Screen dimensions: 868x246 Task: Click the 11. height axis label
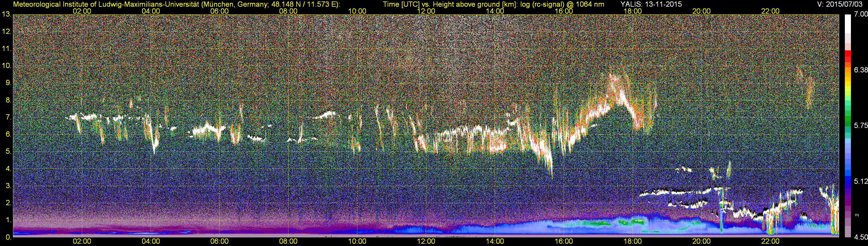[x=6, y=49]
